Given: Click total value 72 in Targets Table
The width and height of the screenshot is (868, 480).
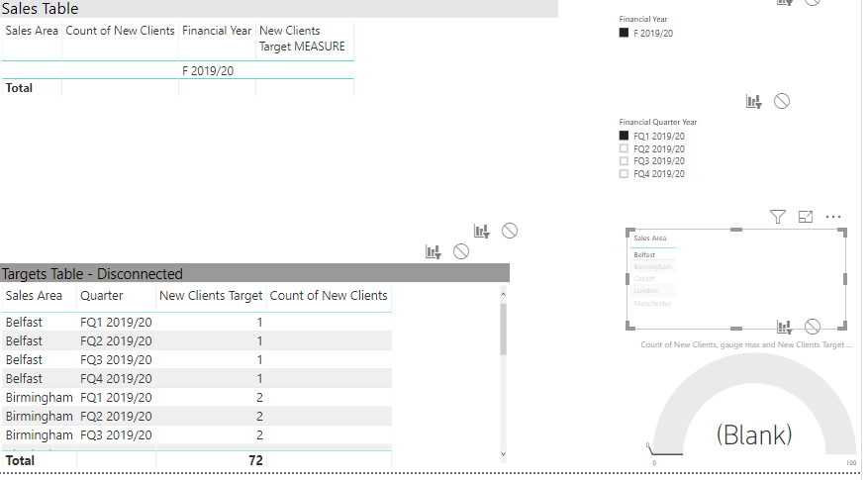Looking at the screenshot, I should pyautogui.click(x=255, y=460).
